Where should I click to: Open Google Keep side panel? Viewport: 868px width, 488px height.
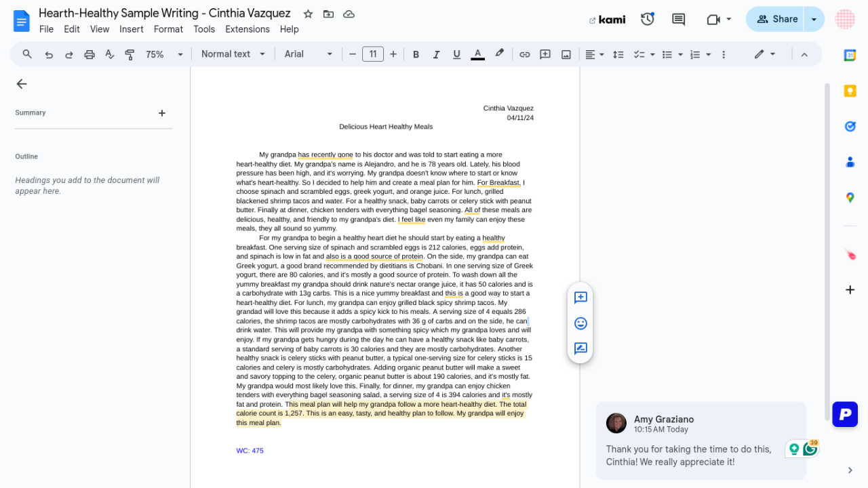point(850,91)
